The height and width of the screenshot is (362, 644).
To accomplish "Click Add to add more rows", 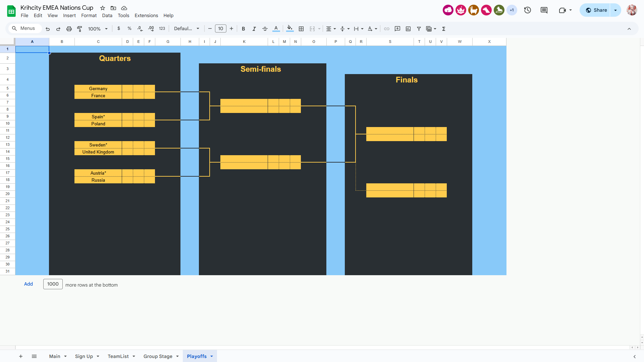I will tap(29, 284).
